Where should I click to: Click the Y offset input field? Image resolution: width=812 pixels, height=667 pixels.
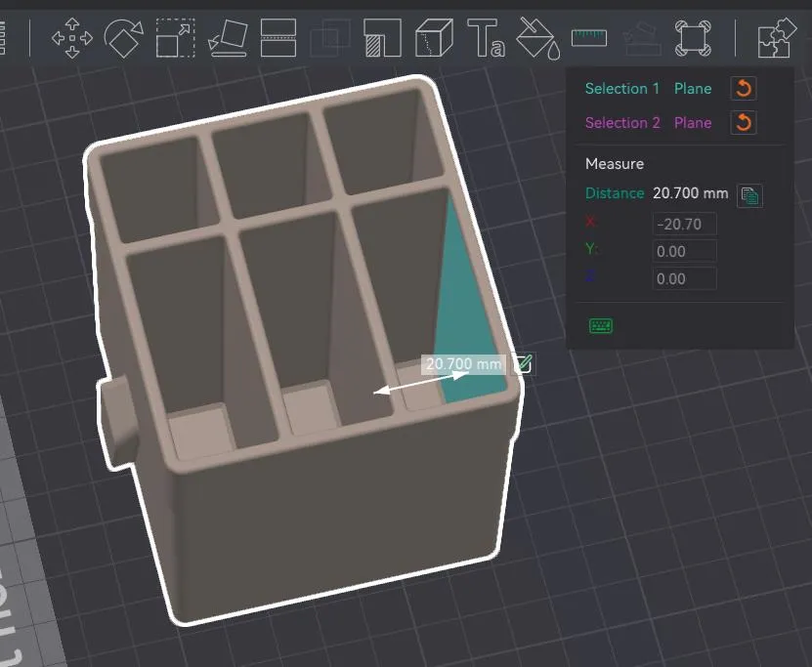click(684, 251)
